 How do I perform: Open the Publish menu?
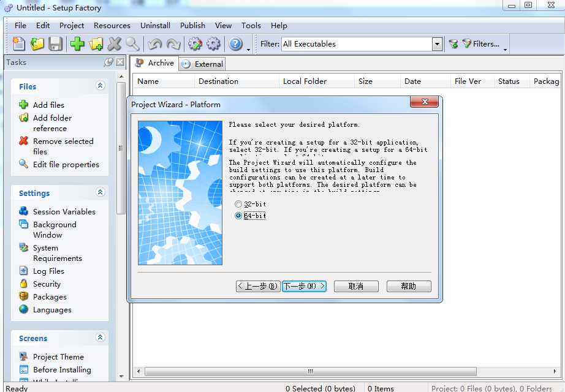pos(193,26)
